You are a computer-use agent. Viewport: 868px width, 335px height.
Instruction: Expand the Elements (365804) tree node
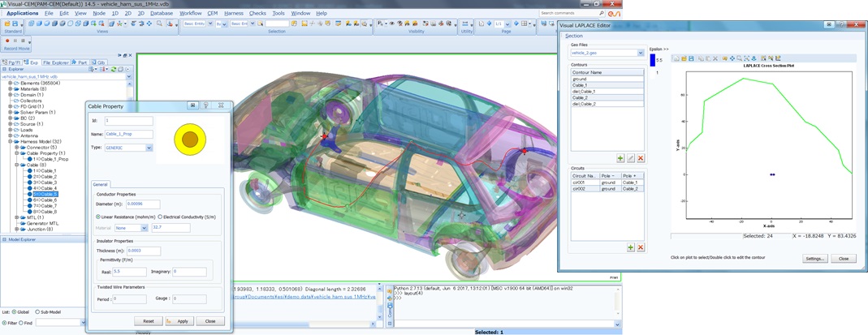pos(10,83)
